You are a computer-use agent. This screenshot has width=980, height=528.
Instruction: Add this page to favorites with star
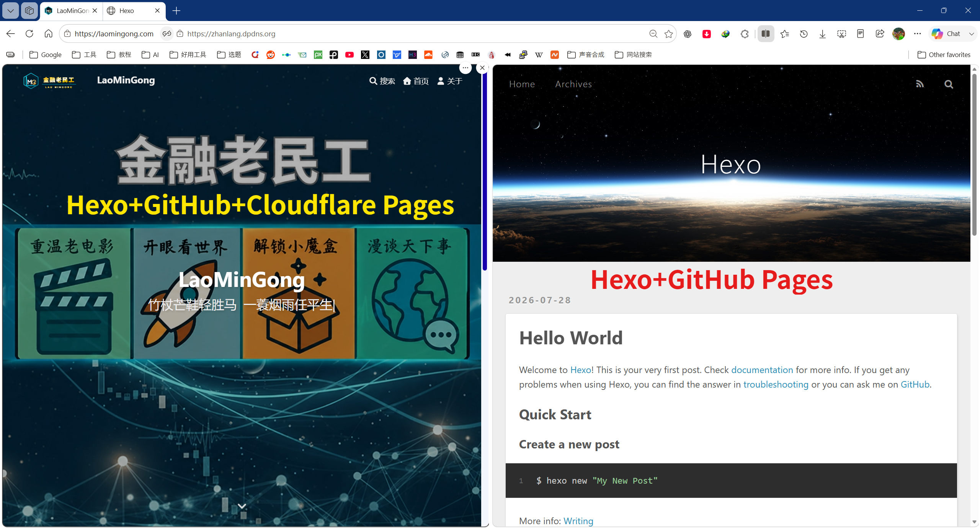click(x=669, y=34)
